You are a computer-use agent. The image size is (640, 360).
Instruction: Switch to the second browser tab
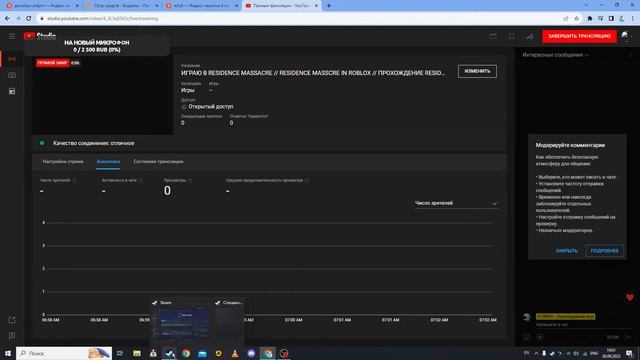[122, 6]
